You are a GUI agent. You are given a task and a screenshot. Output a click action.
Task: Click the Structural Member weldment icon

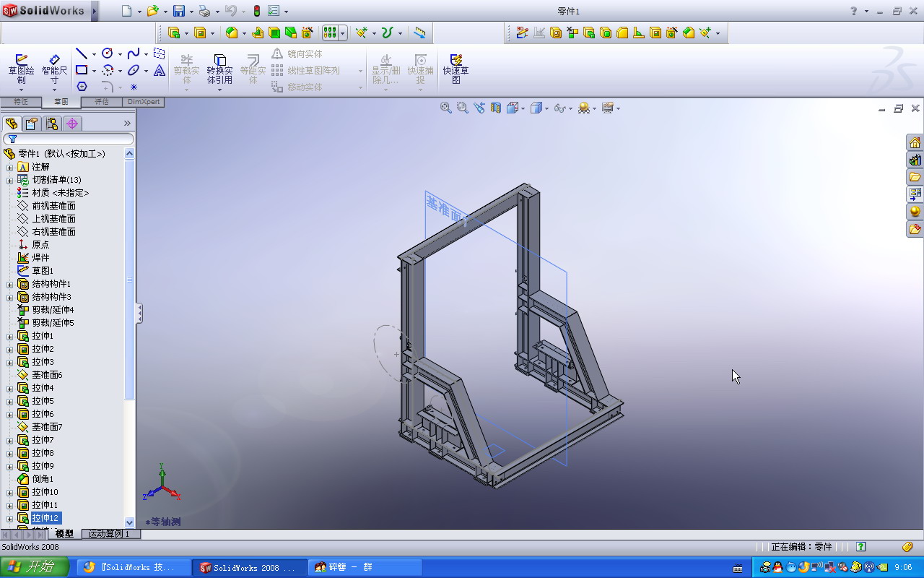click(556, 33)
